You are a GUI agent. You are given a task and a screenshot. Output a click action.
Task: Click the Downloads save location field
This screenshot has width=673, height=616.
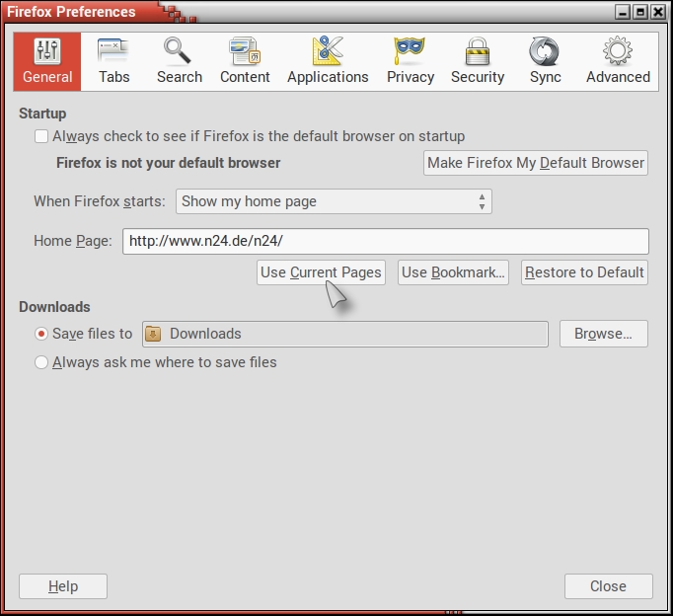click(x=345, y=334)
